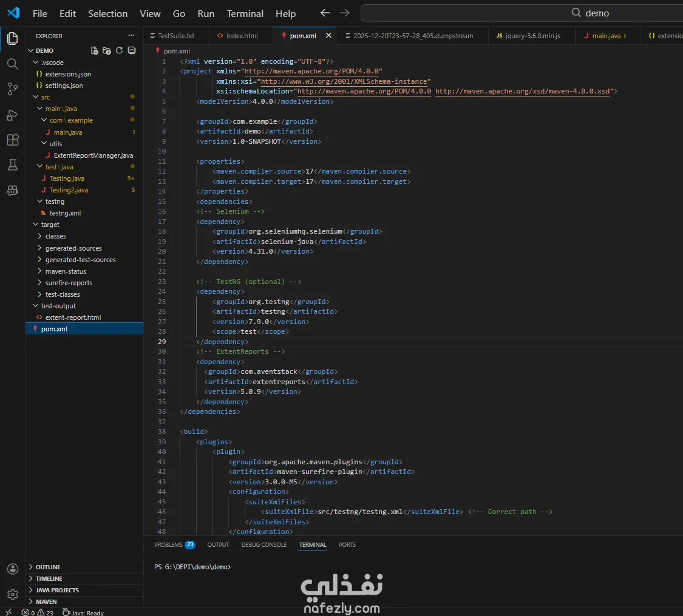Open the Run menu
The width and height of the screenshot is (683, 616).
pyautogui.click(x=206, y=13)
